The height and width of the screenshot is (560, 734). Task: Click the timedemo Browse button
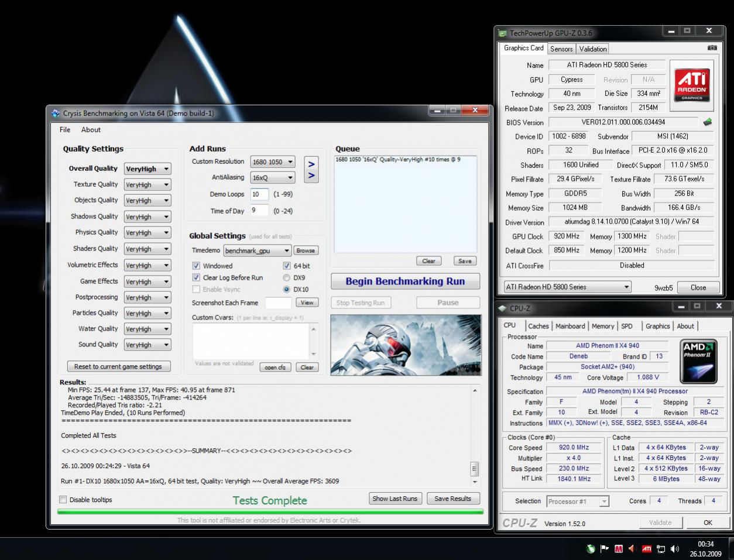[x=306, y=250]
